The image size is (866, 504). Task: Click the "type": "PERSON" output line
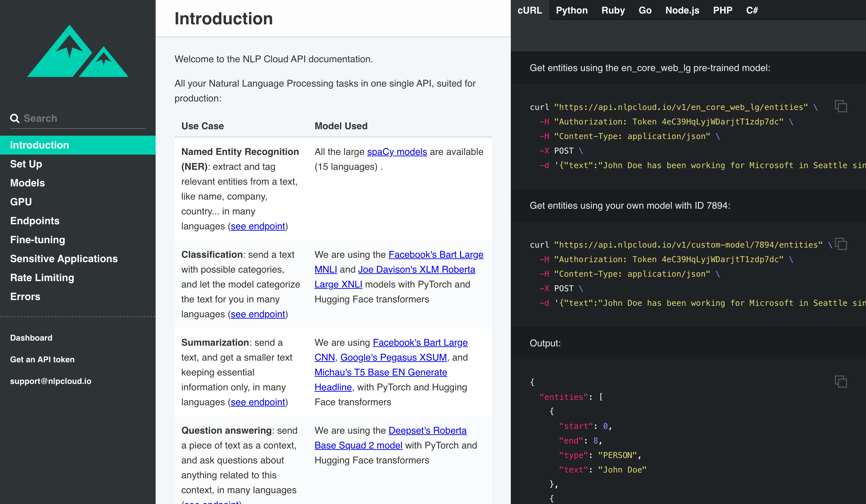(x=600, y=455)
